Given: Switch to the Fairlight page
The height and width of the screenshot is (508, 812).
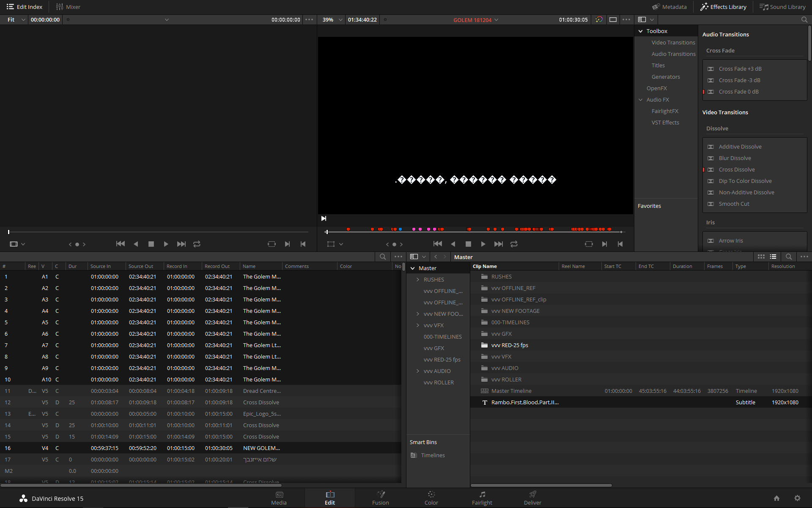Looking at the screenshot, I should (x=482, y=498).
